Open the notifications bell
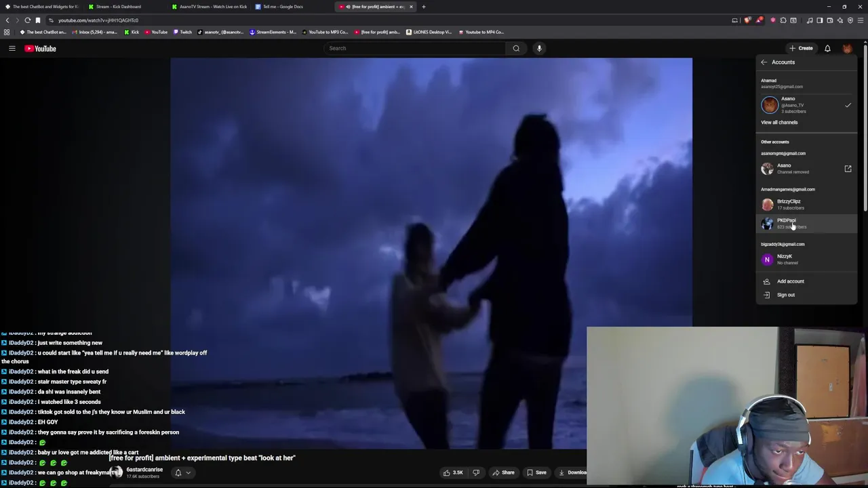Viewport: 868px width, 488px height. (827, 48)
